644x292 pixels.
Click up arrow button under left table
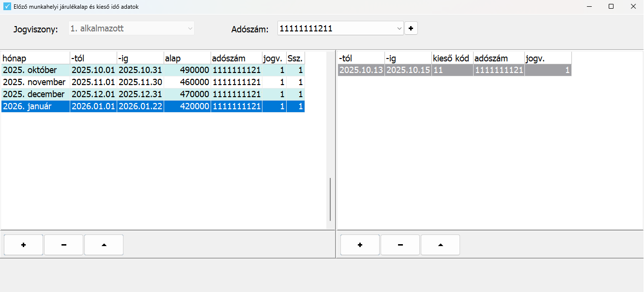(x=104, y=245)
